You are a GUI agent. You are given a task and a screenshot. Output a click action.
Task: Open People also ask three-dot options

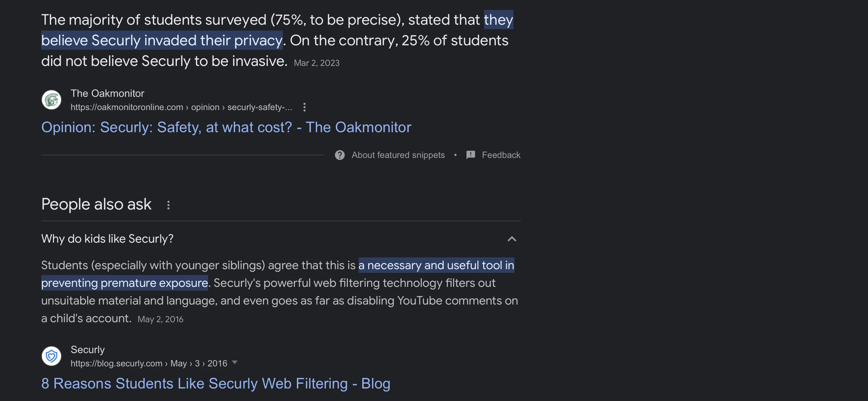point(168,205)
